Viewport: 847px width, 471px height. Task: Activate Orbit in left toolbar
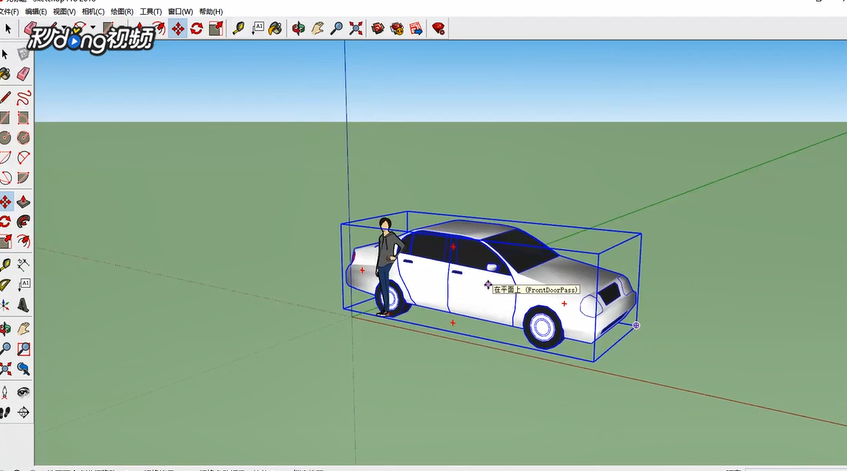point(5,328)
